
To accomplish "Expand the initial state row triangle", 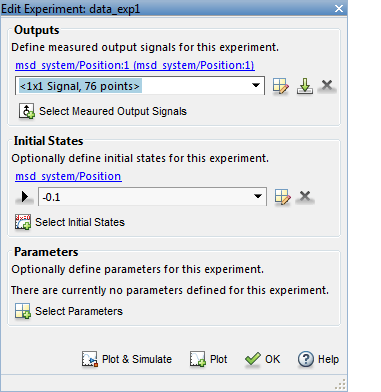I will (x=25, y=197).
